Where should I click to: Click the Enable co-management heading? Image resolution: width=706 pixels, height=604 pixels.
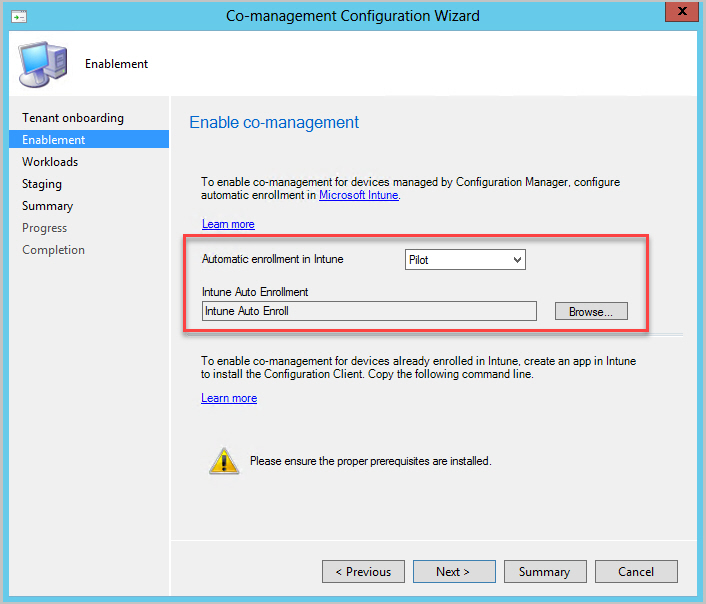point(274,123)
